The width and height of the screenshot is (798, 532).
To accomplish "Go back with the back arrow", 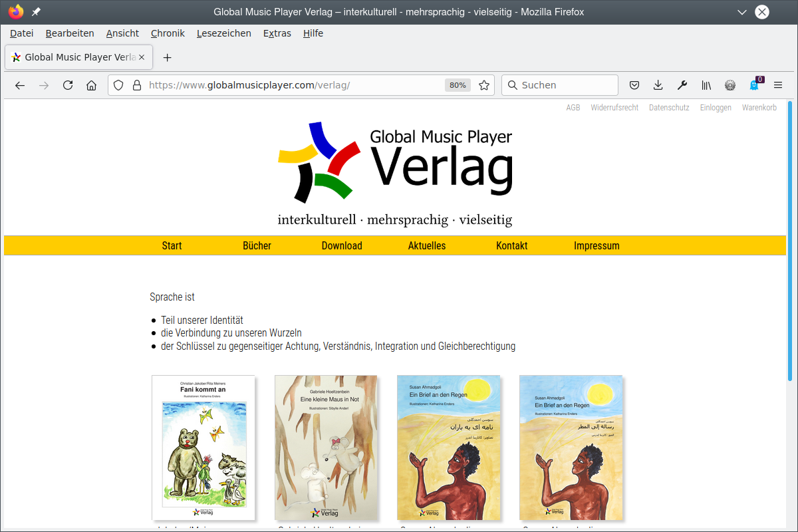I will [x=20, y=85].
